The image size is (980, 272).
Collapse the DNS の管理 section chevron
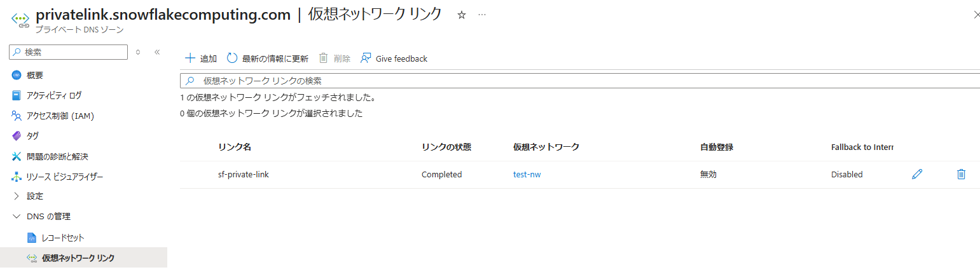pos(17,216)
